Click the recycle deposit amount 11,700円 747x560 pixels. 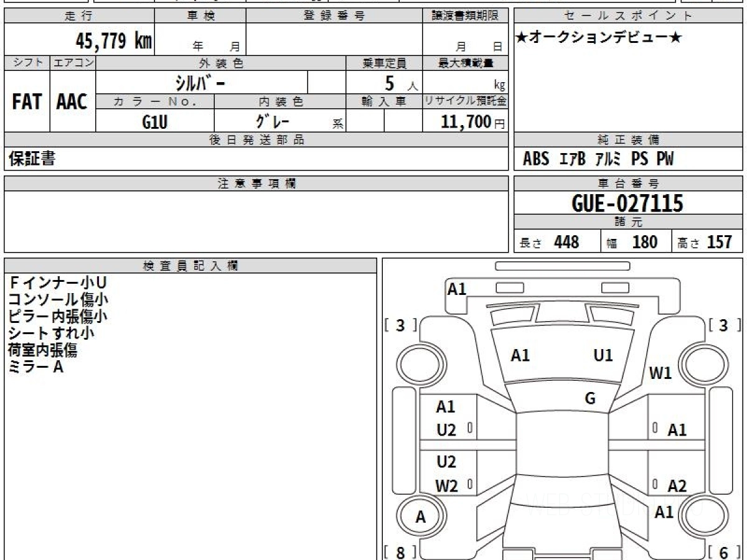coord(473,121)
